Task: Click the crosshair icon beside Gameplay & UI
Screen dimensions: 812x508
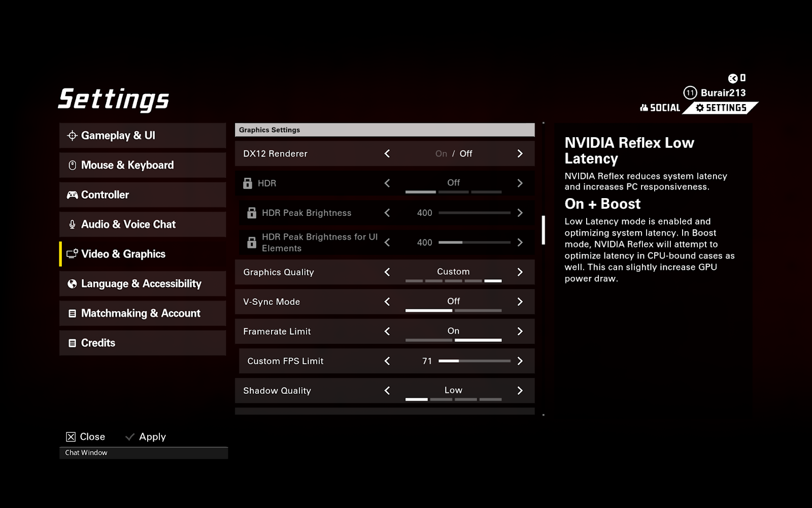Action: 72,136
